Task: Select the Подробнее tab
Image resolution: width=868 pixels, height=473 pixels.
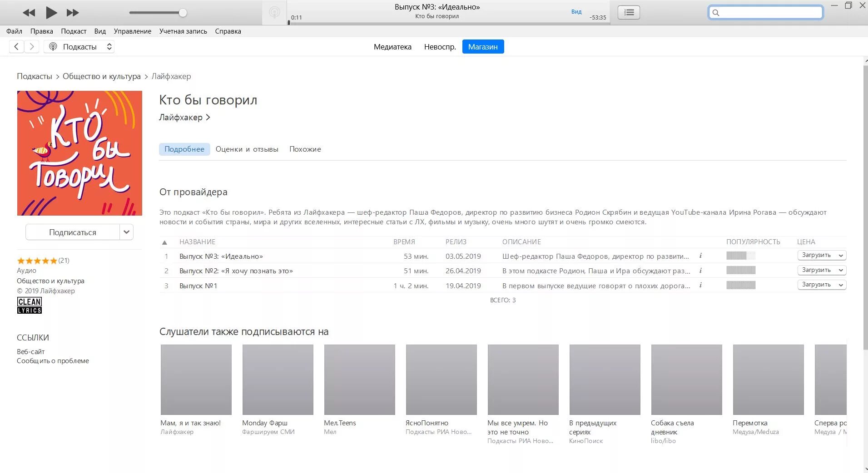Action: point(184,149)
